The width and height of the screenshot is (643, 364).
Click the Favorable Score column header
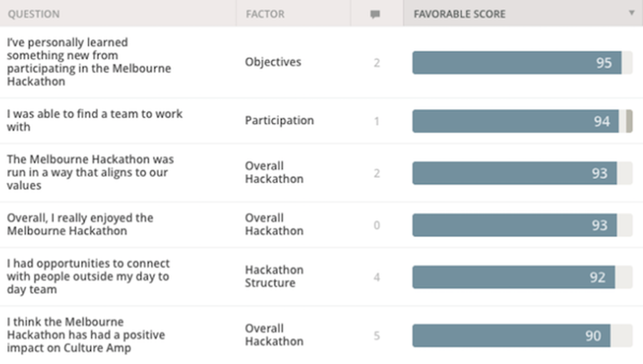tap(459, 14)
